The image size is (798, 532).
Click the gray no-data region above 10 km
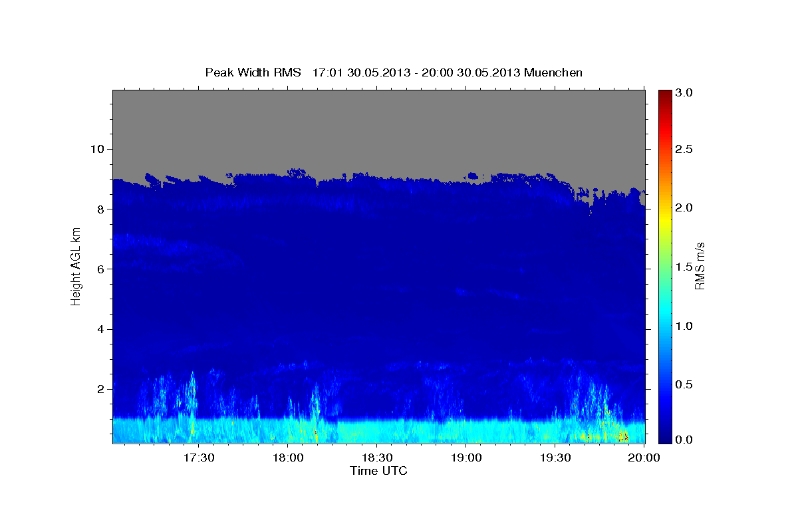(378, 120)
